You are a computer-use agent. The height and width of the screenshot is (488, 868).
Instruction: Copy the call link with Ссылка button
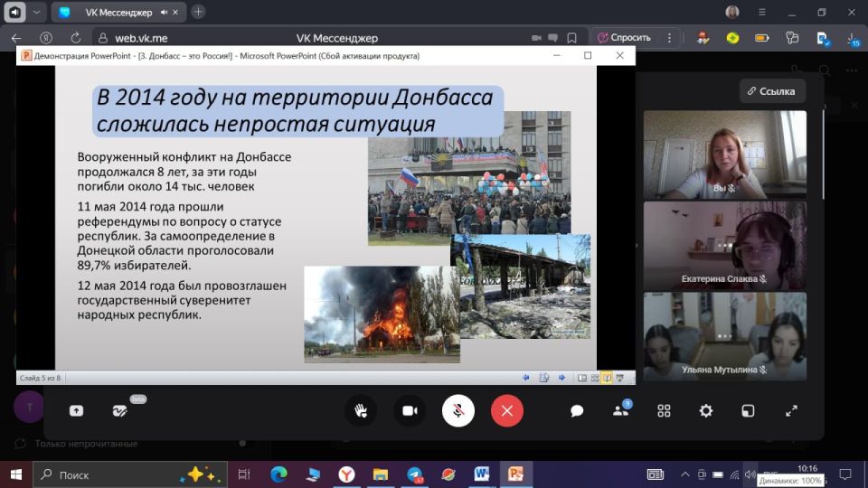coord(772,91)
